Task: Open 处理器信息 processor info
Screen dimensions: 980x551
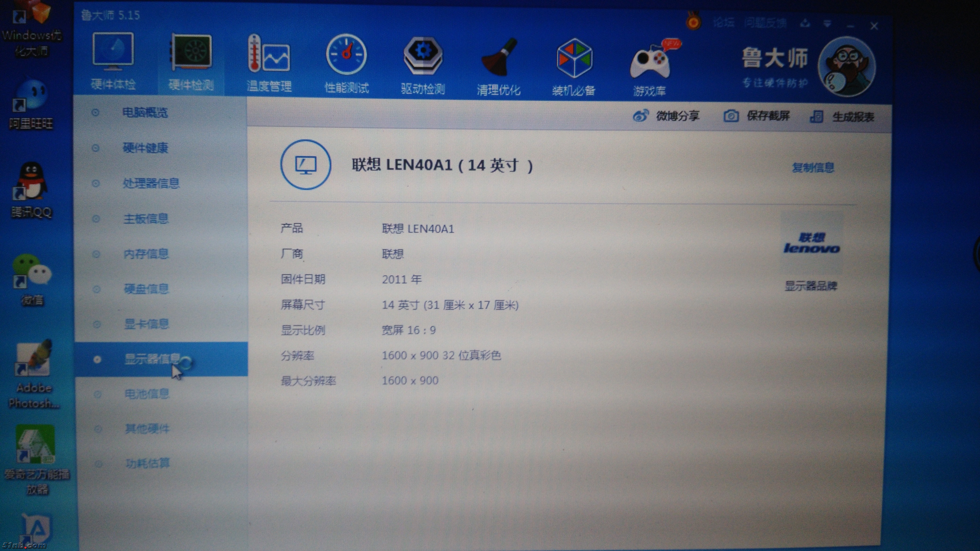Action: pyautogui.click(x=151, y=183)
